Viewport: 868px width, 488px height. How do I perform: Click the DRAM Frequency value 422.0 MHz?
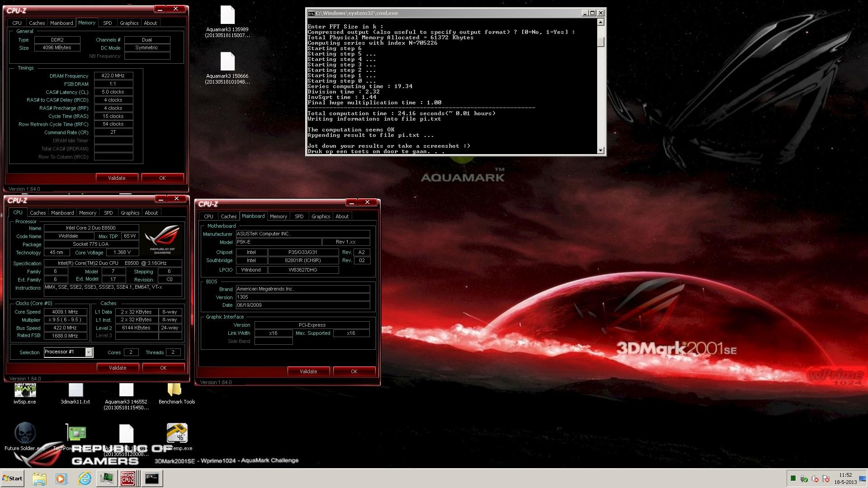113,76
